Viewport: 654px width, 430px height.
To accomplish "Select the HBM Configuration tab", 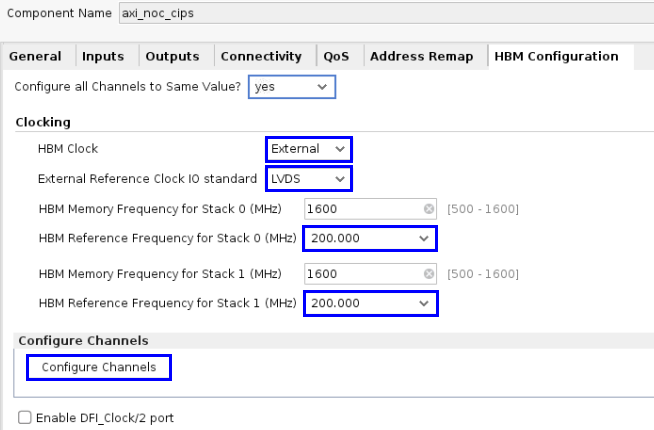I will tap(556, 57).
